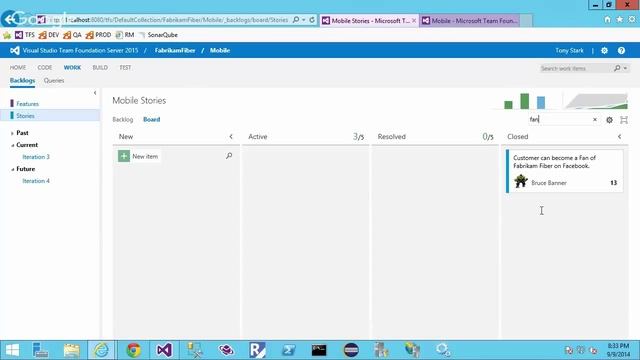Collapse the New column
Image resolution: width=640 pixels, height=360 pixels.
231,137
